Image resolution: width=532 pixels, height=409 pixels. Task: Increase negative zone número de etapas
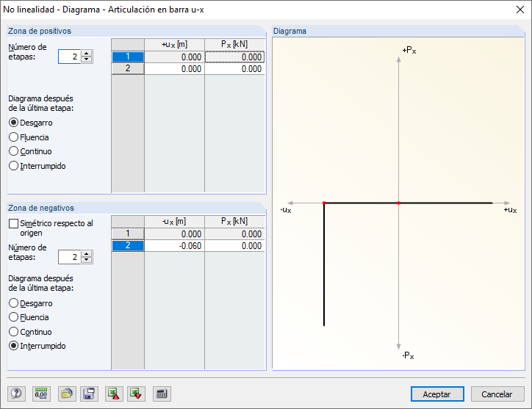(x=87, y=254)
